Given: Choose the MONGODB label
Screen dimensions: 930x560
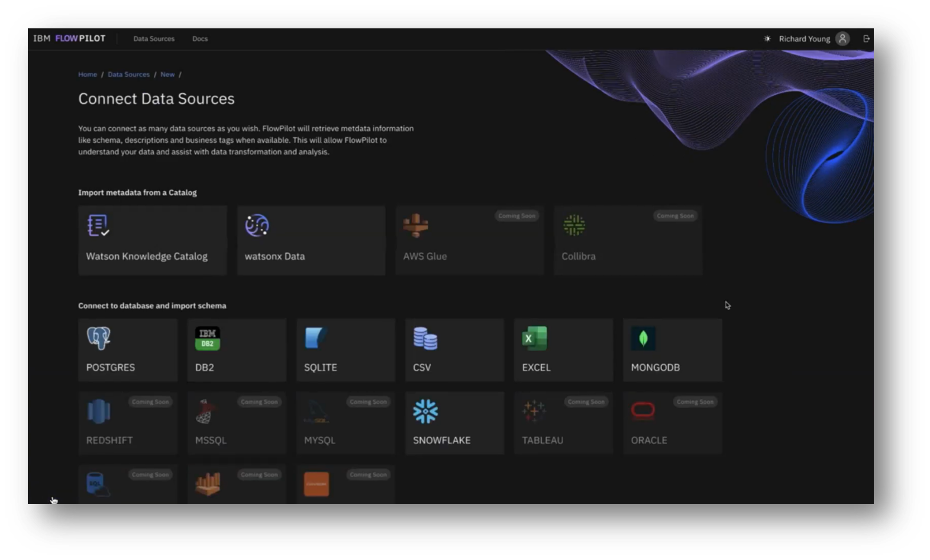Looking at the screenshot, I should tap(655, 367).
